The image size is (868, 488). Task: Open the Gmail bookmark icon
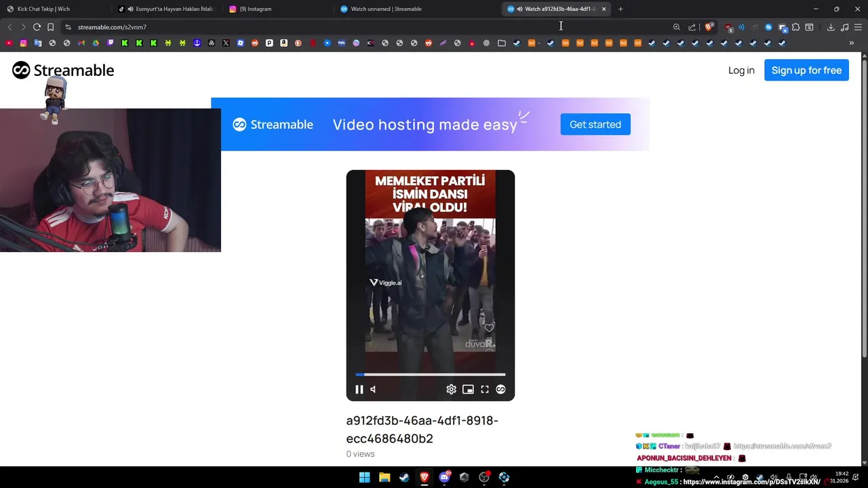[81, 43]
